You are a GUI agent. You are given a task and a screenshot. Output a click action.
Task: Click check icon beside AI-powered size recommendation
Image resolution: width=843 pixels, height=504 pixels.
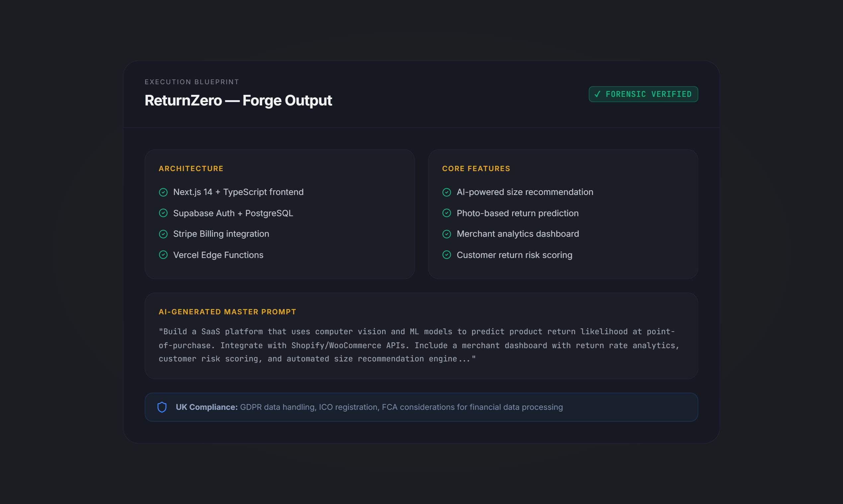(x=447, y=192)
